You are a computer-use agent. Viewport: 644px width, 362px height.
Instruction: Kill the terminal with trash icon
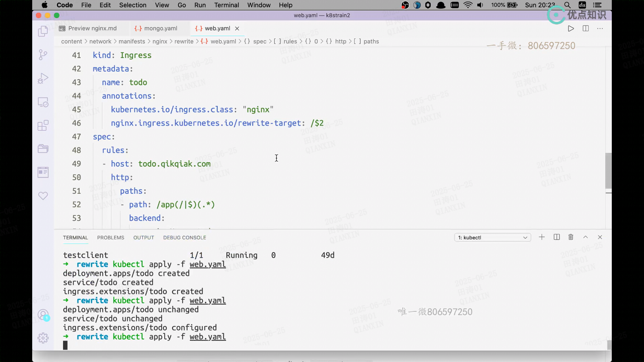(571, 237)
